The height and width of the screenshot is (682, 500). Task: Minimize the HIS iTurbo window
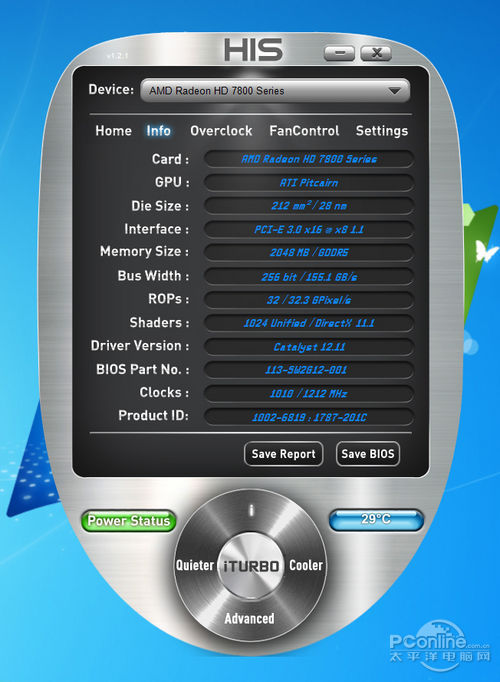(x=340, y=53)
